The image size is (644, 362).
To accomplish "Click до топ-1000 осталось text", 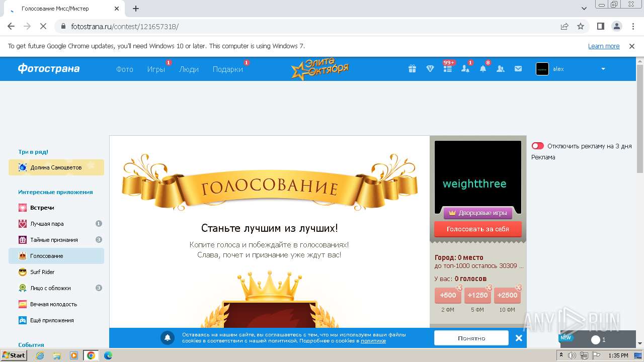I will 479,266.
